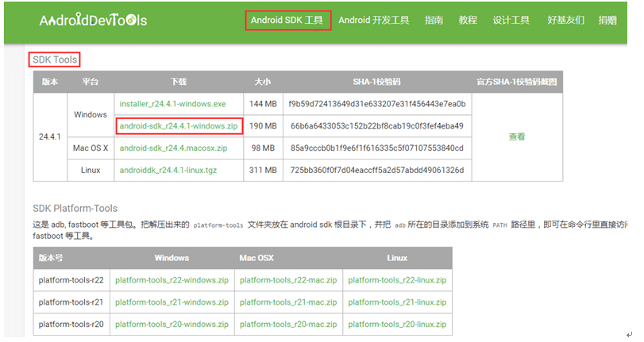Click the SHA-1 hash starting 66b6a643

tap(377, 126)
